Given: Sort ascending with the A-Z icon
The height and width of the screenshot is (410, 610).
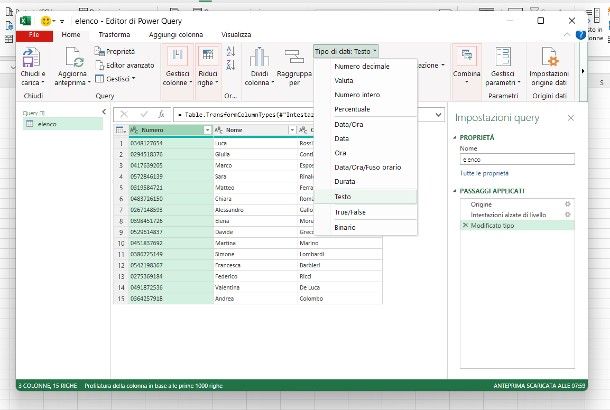Looking at the screenshot, I should pyautogui.click(x=231, y=51).
